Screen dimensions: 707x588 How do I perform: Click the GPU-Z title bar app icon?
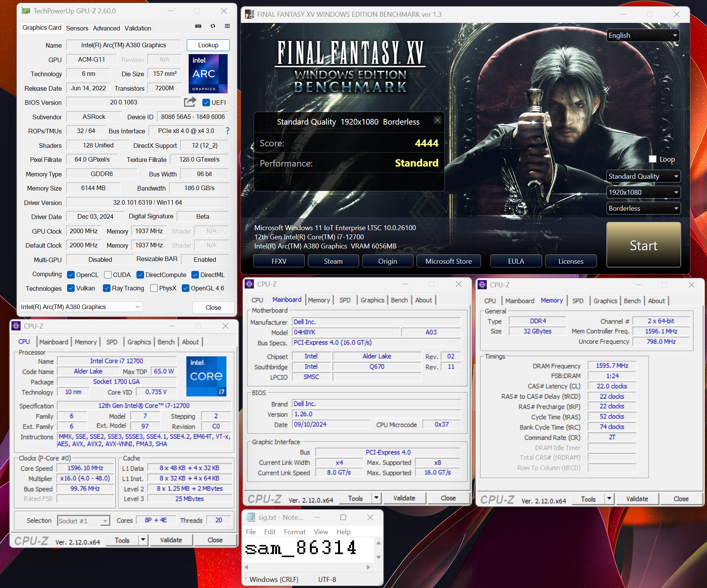pos(26,11)
